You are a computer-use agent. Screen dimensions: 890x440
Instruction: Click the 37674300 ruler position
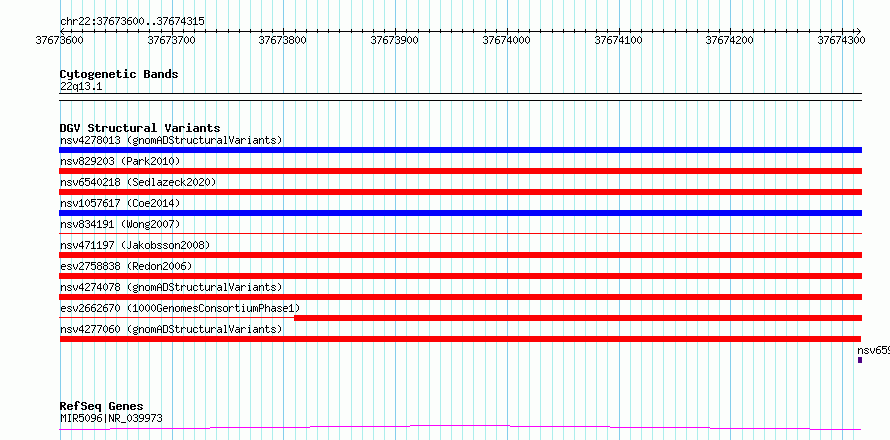click(841, 40)
